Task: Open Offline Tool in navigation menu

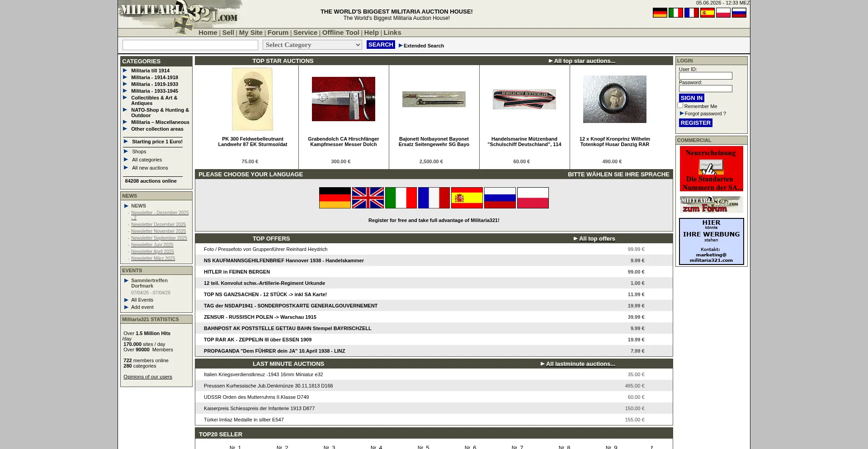Action: point(340,33)
